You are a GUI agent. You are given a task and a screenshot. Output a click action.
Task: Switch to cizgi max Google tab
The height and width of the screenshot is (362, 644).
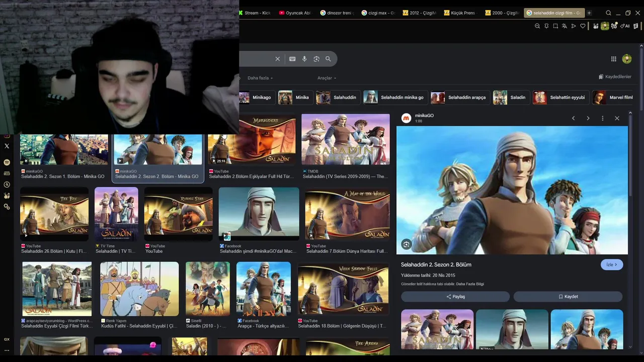click(x=378, y=13)
